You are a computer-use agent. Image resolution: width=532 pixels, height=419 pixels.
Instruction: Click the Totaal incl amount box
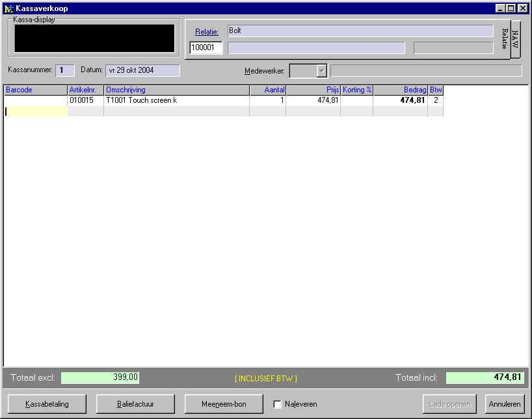click(484, 377)
